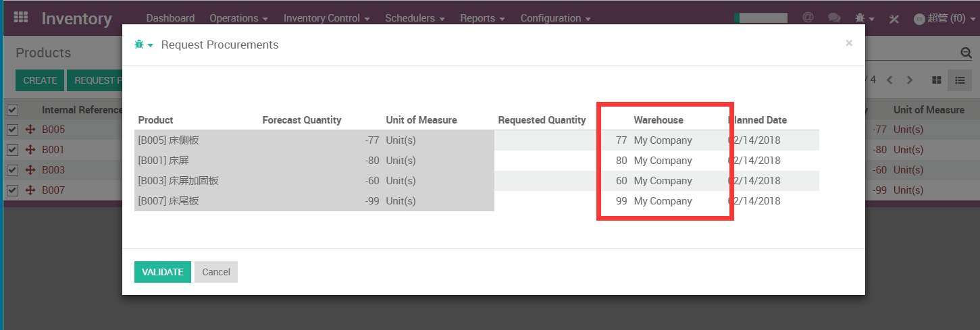Toggle the B007 row checkbox
This screenshot has width=980, height=330.
click(x=12, y=190)
